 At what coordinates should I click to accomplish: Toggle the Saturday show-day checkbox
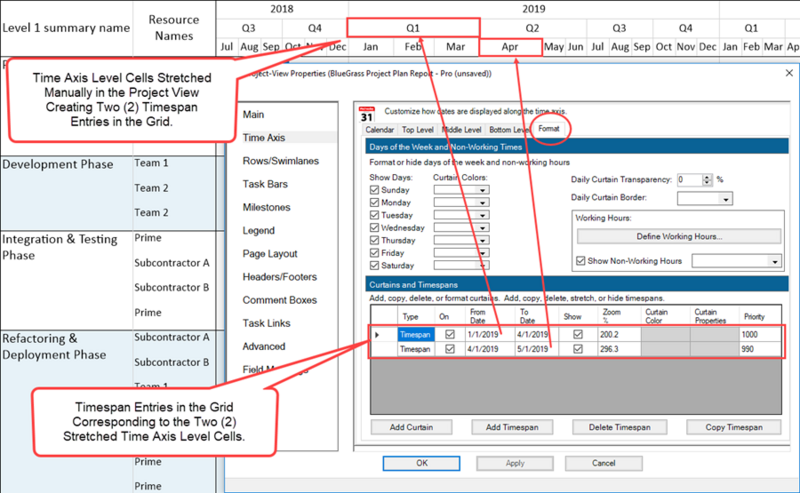374,265
